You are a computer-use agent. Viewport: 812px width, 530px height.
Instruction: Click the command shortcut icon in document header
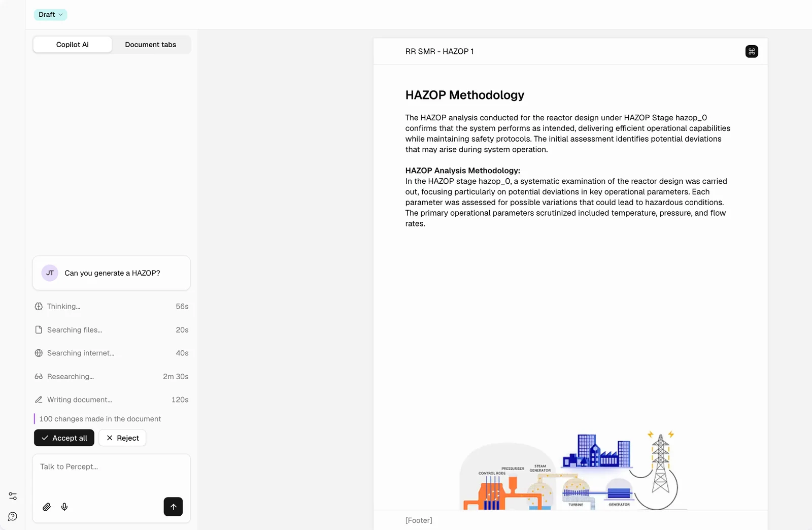pyautogui.click(x=752, y=51)
